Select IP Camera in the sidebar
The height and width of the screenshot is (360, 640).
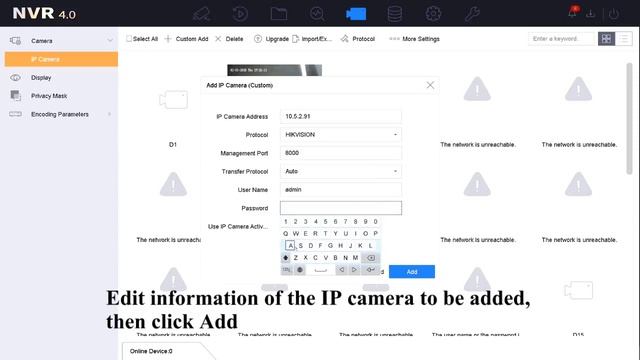[61, 59]
